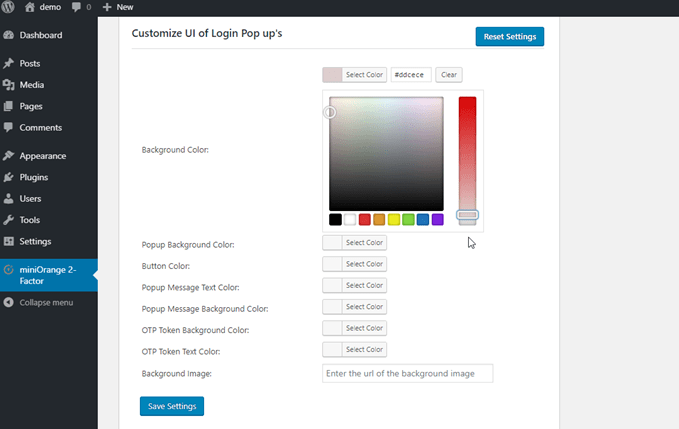679x429 pixels.
Task: Open the Tools wrench menu
Action: pyautogui.click(x=10, y=220)
